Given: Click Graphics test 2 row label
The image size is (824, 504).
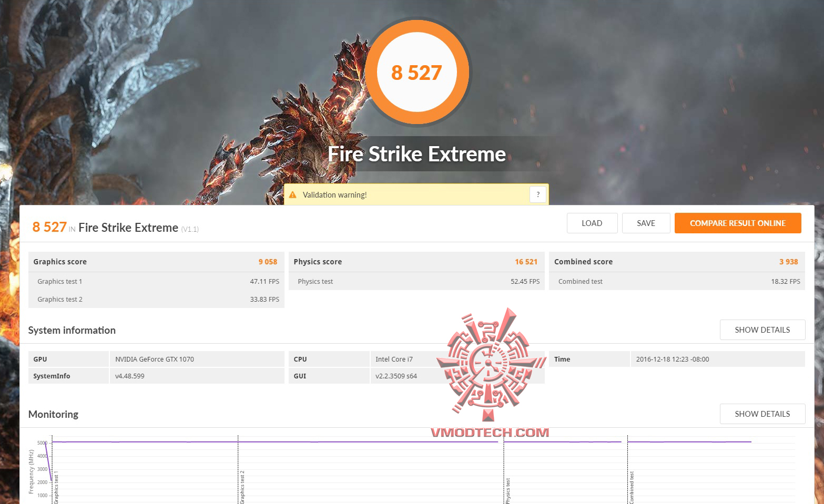Looking at the screenshot, I should point(60,299).
